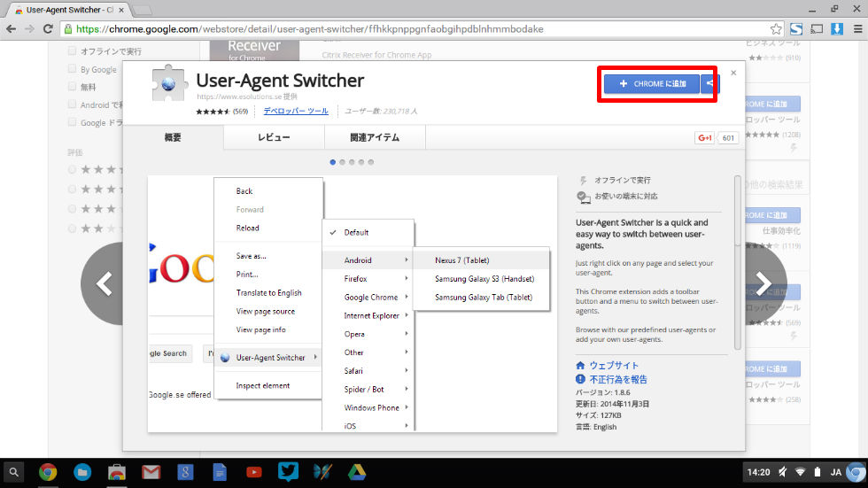The image size is (868, 488).
Task: Open YouTube from the shelf
Action: (x=254, y=473)
